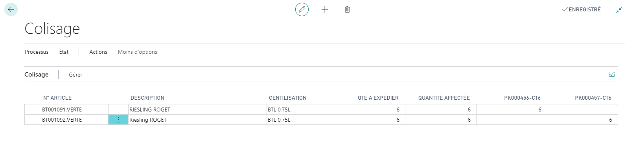The image size is (644, 157).
Task: Click the pencil edit icon
Action: click(302, 9)
